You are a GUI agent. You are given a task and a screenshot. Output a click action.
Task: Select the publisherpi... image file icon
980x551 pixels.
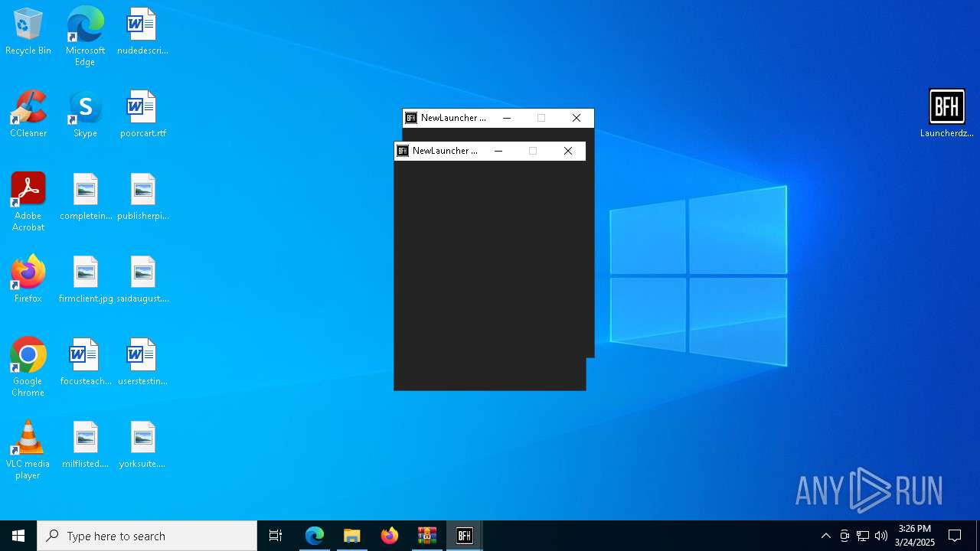142,197
